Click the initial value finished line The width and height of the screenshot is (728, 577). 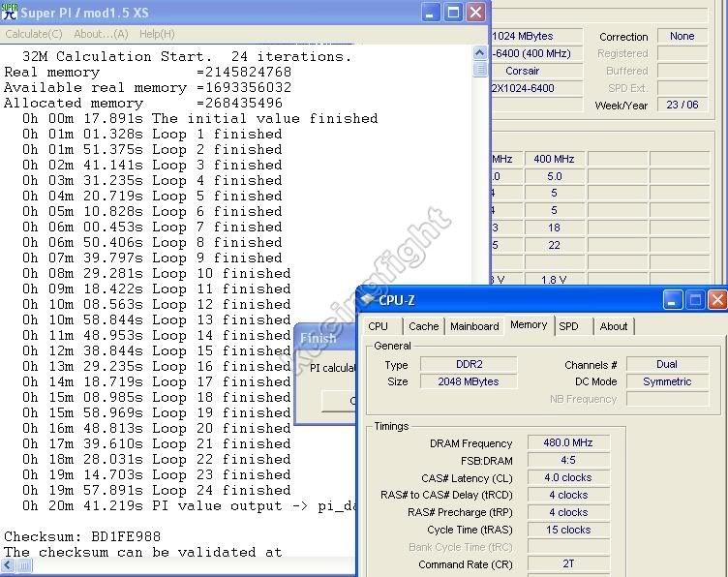(x=199, y=118)
